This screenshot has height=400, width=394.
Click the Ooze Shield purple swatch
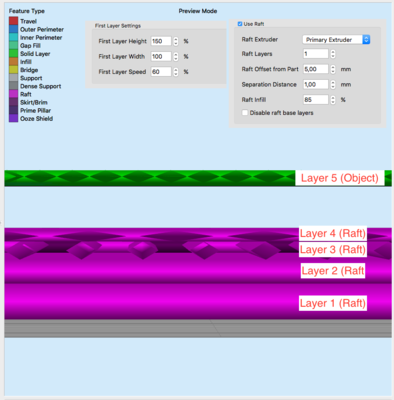(x=13, y=118)
